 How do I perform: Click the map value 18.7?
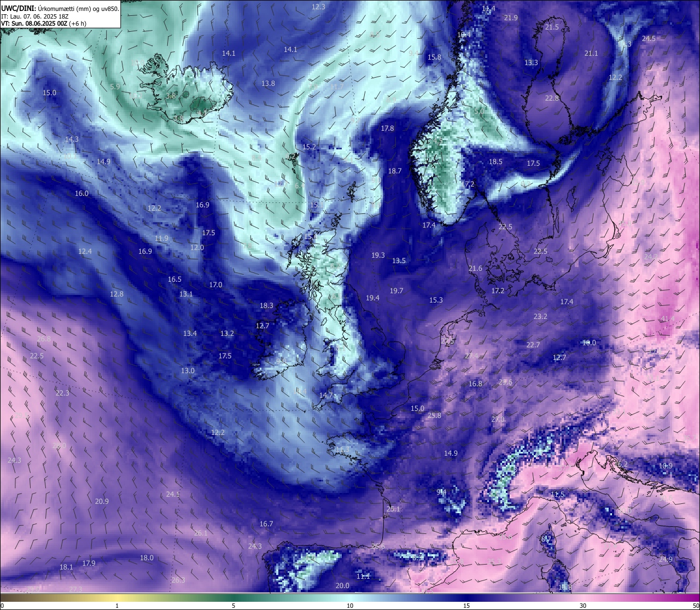point(395,171)
